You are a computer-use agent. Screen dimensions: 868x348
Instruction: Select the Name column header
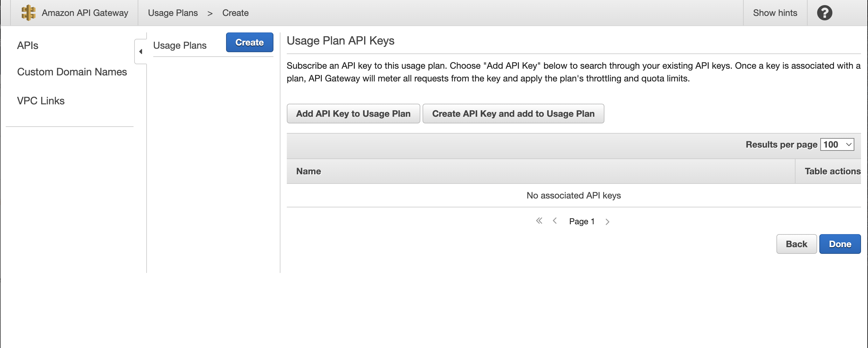tap(308, 171)
